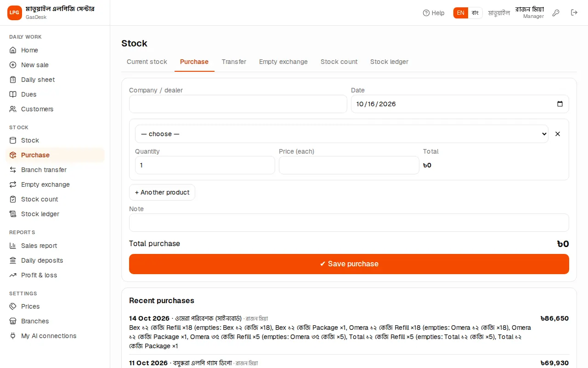Select the Empty exchange tab at the top

click(283, 62)
